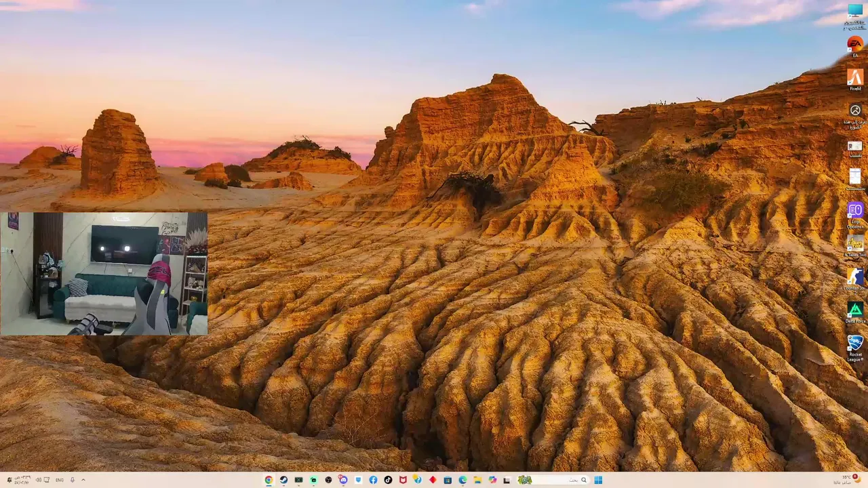Viewport: 868px width, 488px height.
Task: Open Google Chrome from the taskbar
Action: (269, 480)
